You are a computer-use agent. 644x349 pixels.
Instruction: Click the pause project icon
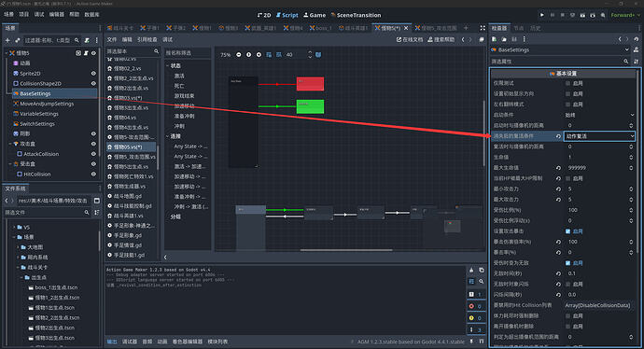pyautogui.click(x=553, y=15)
